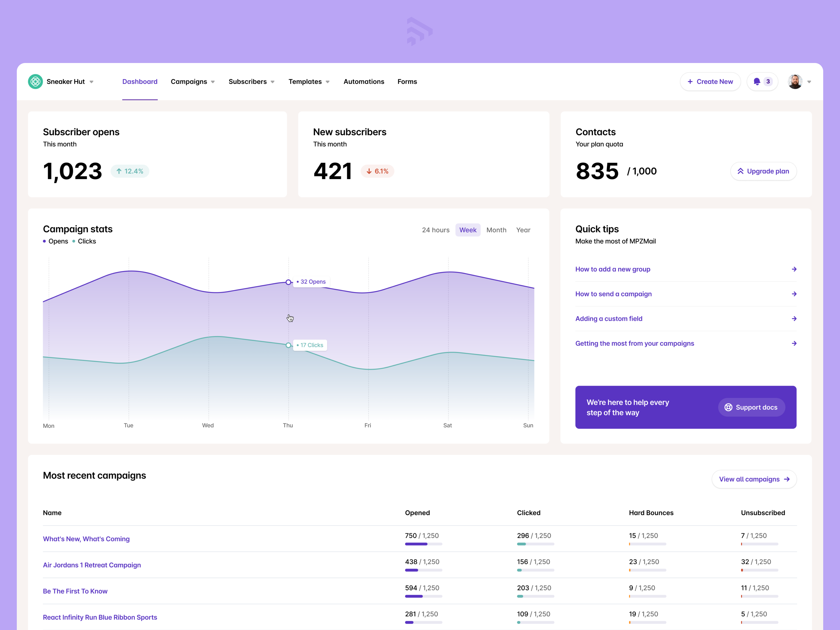Click arrow beside Adding a custom field
The height and width of the screenshot is (630, 840).
click(794, 319)
